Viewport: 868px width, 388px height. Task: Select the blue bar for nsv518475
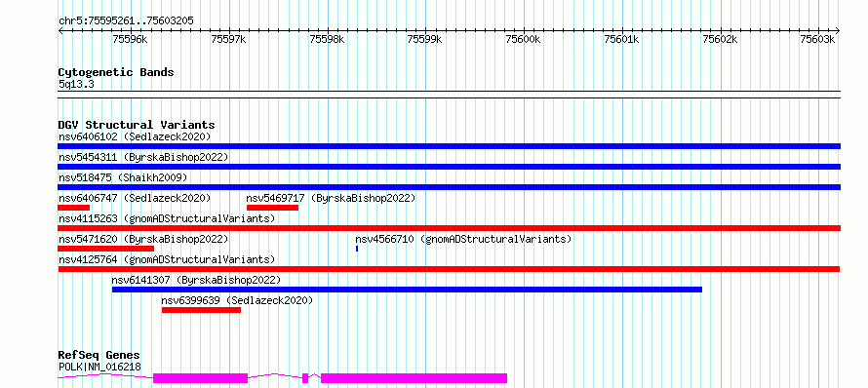(x=449, y=187)
